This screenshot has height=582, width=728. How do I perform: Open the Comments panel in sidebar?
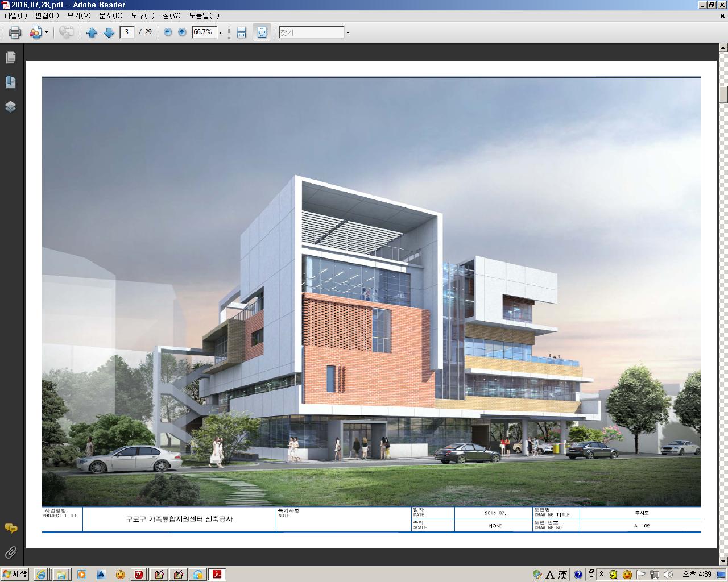tap(10, 528)
